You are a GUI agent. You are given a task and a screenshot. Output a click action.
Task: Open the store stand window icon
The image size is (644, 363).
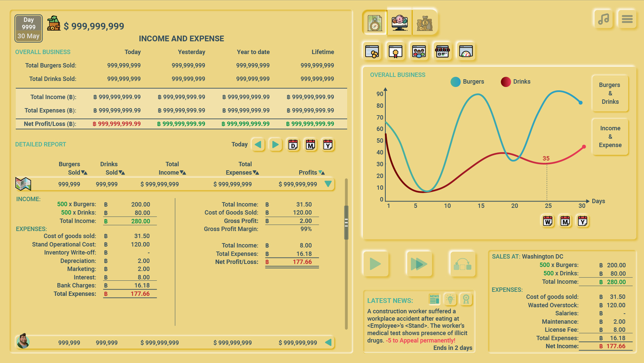point(442,52)
